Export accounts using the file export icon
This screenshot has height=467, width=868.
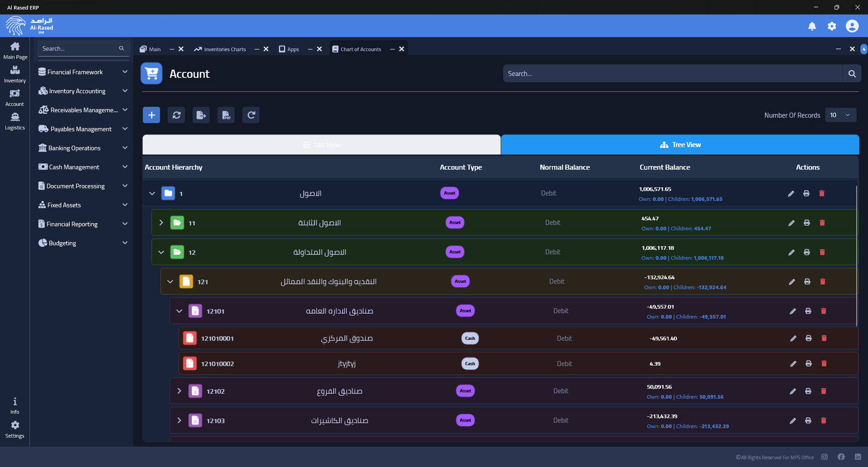(201, 115)
